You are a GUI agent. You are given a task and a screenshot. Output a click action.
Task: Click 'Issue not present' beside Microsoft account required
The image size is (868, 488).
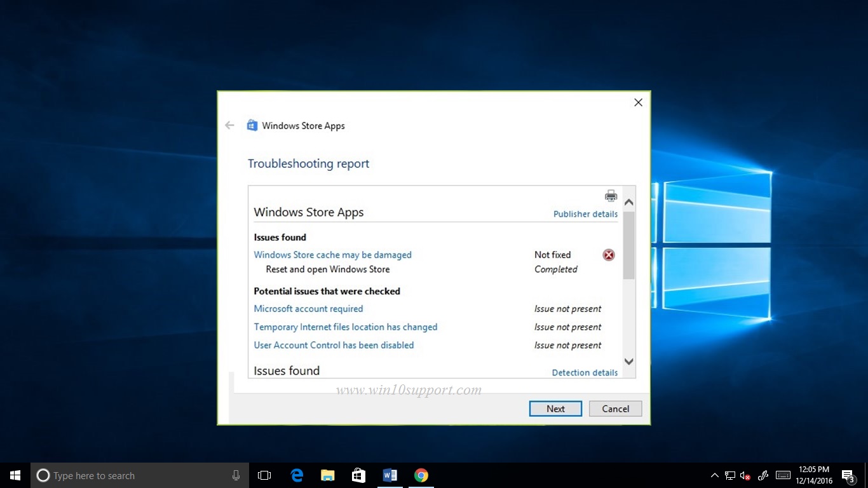tap(568, 309)
